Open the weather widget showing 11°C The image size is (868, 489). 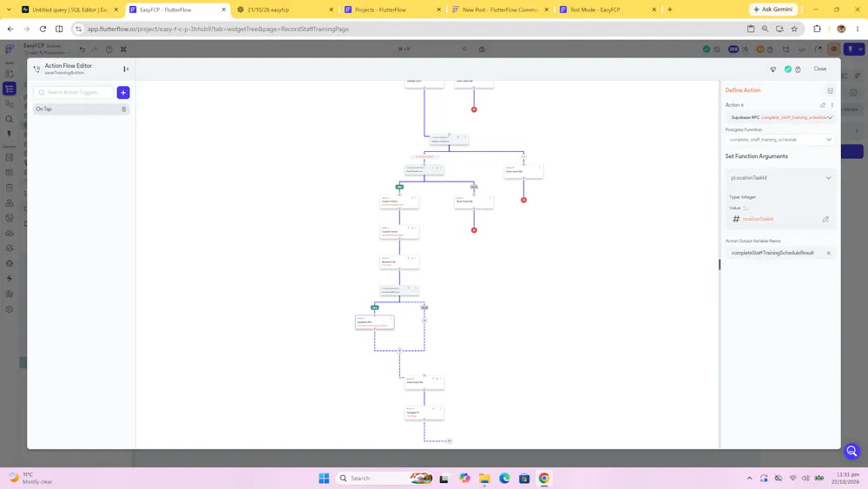31,478
